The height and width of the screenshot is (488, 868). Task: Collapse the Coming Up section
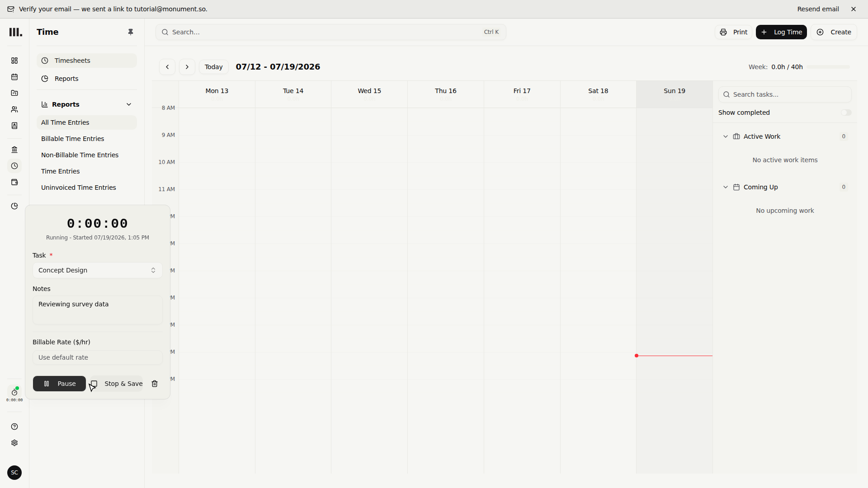click(x=726, y=187)
